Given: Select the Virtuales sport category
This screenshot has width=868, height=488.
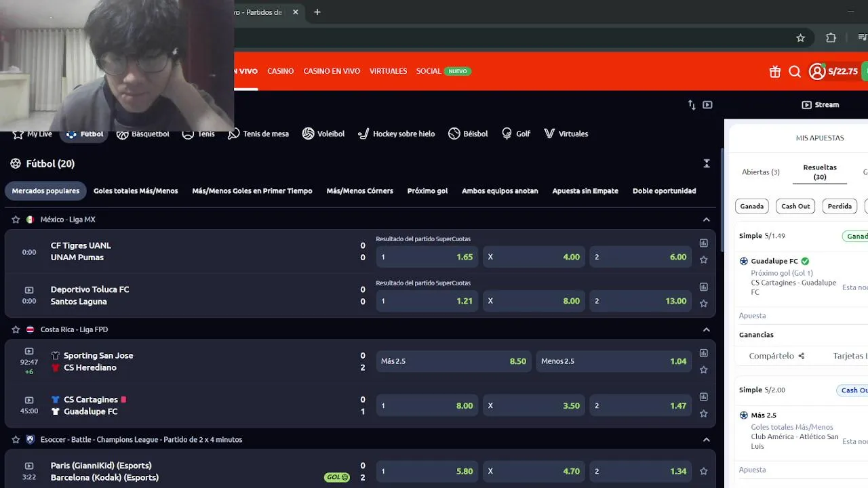Looking at the screenshot, I should [566, 134].
